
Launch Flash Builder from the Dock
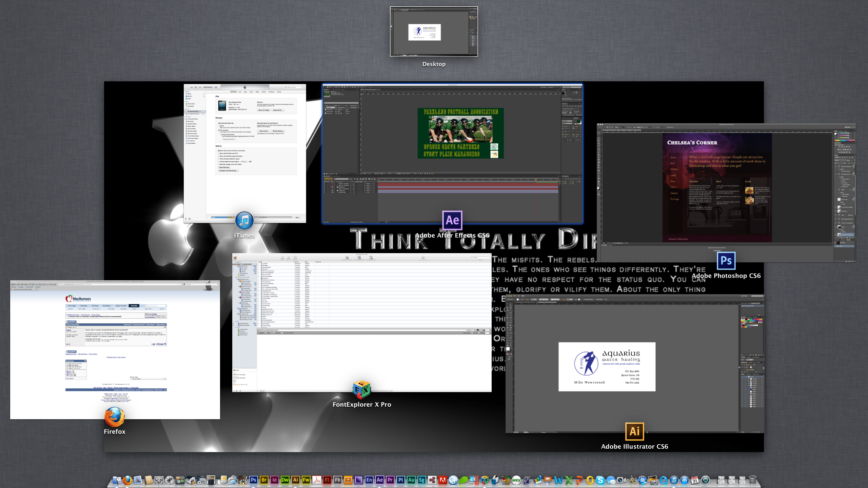click(338, 480)
